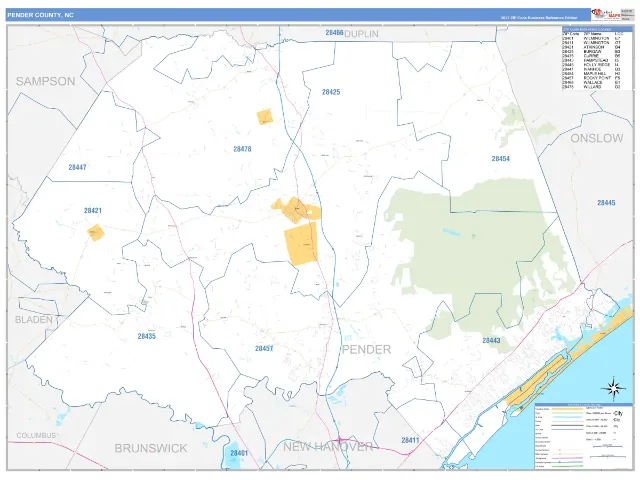Click the HOLLY RIDGE row in ZIP index

click(x=592, y=65)
